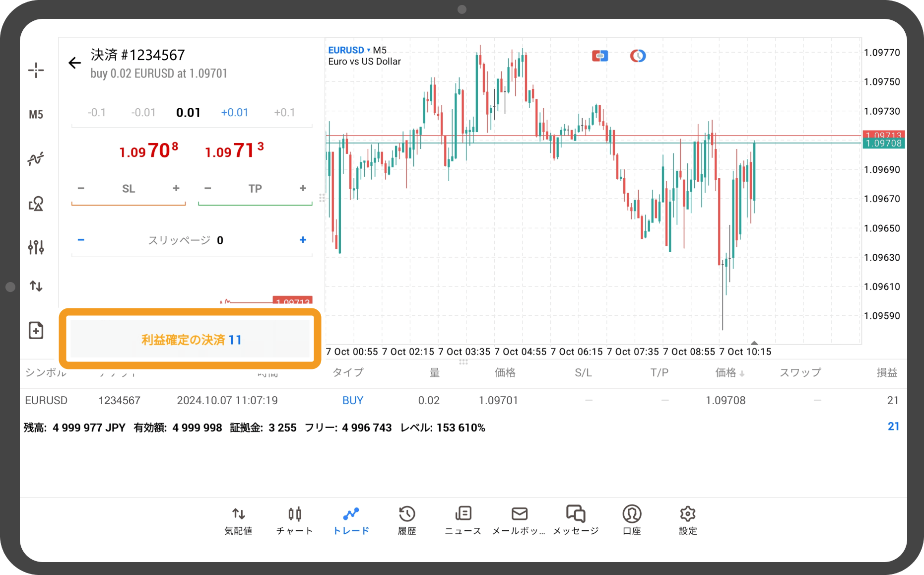Open the メールボックス mailbox tab
The width and height of the screenshot is (924, 575).
[x=519, y=521]
